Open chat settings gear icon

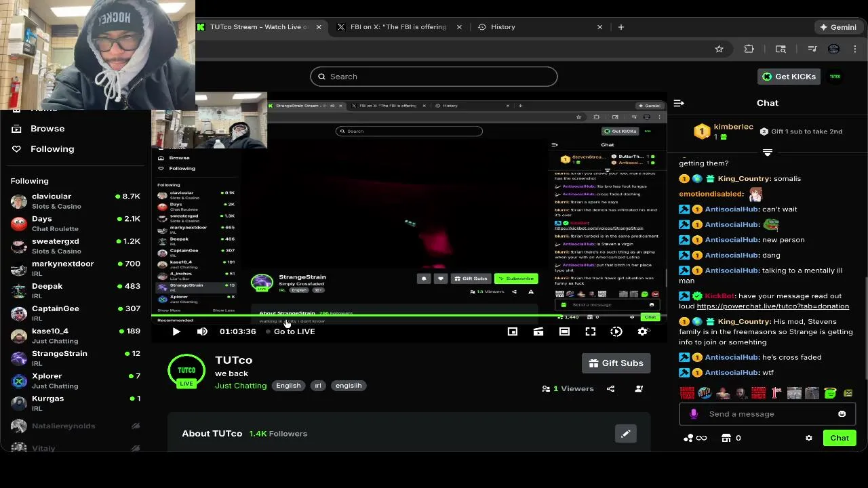[809, 438]
